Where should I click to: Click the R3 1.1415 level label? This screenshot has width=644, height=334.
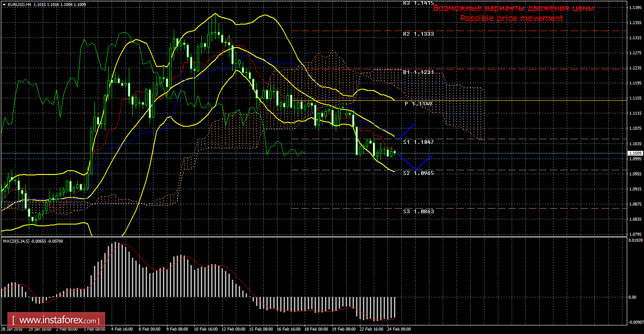418,3
